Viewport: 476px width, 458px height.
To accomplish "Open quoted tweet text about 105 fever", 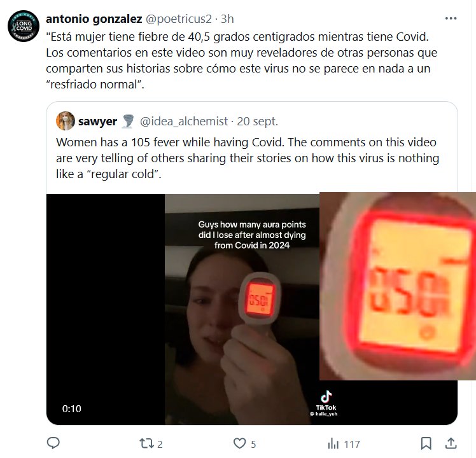I will point(248,158).
